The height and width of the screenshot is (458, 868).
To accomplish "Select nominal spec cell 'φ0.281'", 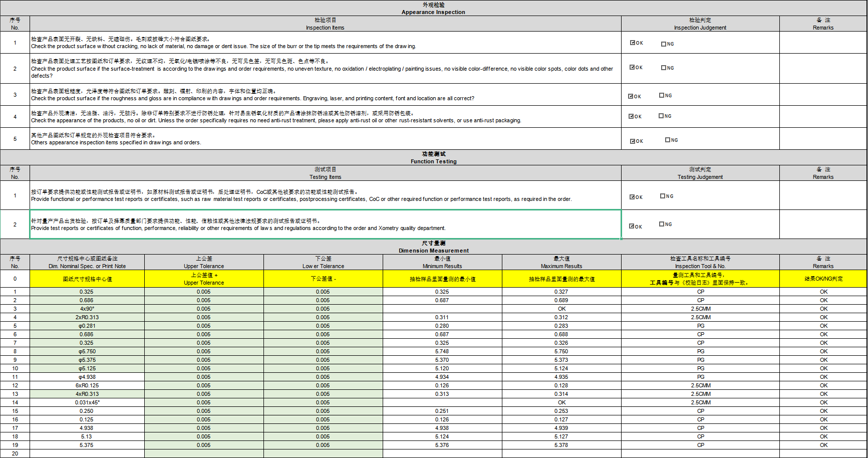I will click(x=87, y=326).
